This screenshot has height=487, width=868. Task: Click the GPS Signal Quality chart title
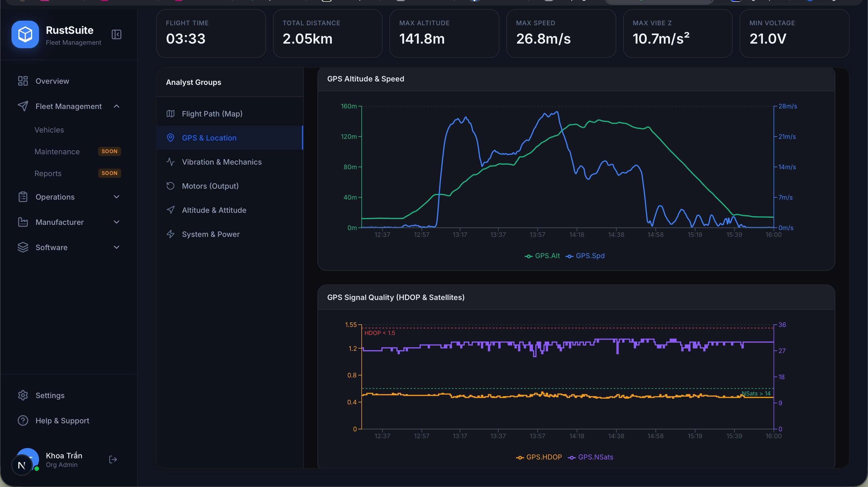[396, 297]
